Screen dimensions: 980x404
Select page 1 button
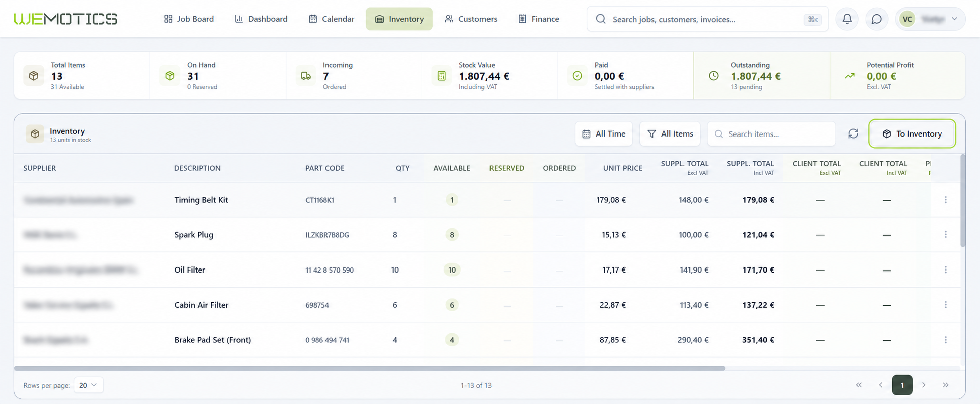(x=902, y=385)
